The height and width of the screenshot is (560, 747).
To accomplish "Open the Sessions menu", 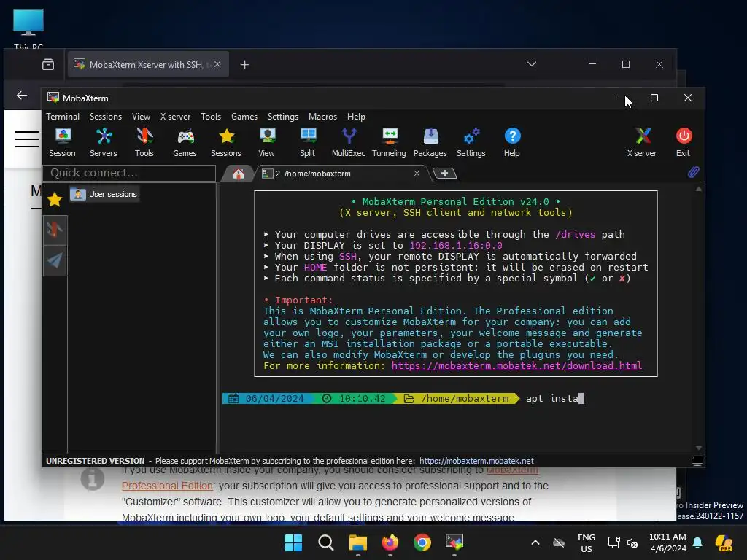I will pos(106,117).
